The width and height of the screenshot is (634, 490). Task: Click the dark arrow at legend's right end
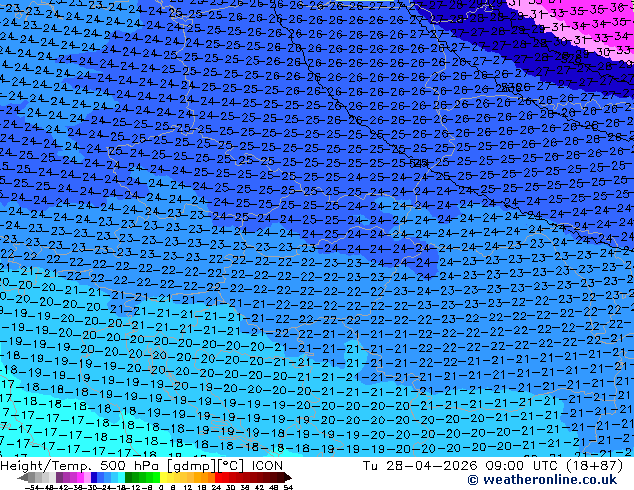[287, 477]
